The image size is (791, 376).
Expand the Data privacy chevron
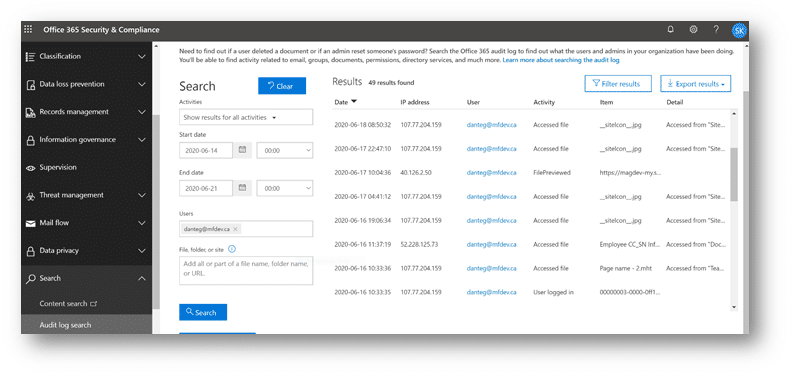[142, 251]
